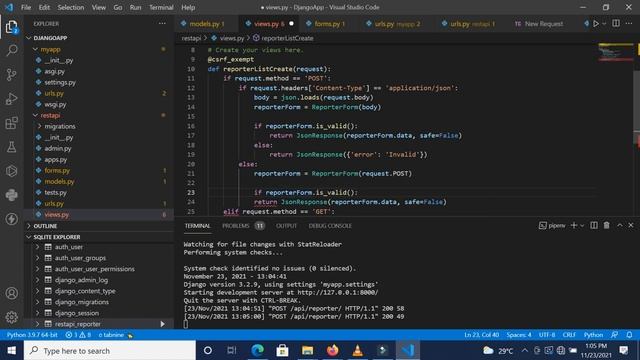Add a new terminal with plus icon
Screen dimensions: 640x360
point(573,225)
